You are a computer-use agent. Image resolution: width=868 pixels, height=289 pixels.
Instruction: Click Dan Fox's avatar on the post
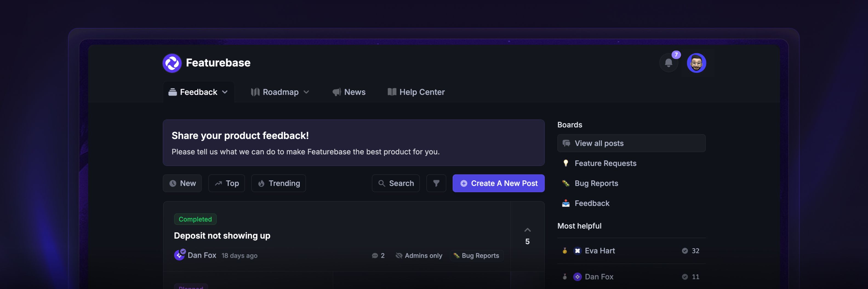click(179, 255)
